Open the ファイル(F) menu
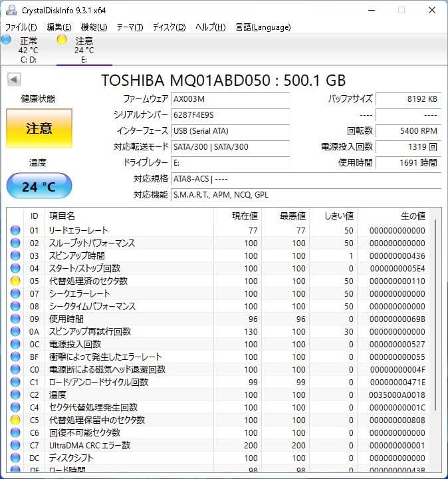This screenshot has height=479, width=448. pyautogui.click(x=21, y=27)
